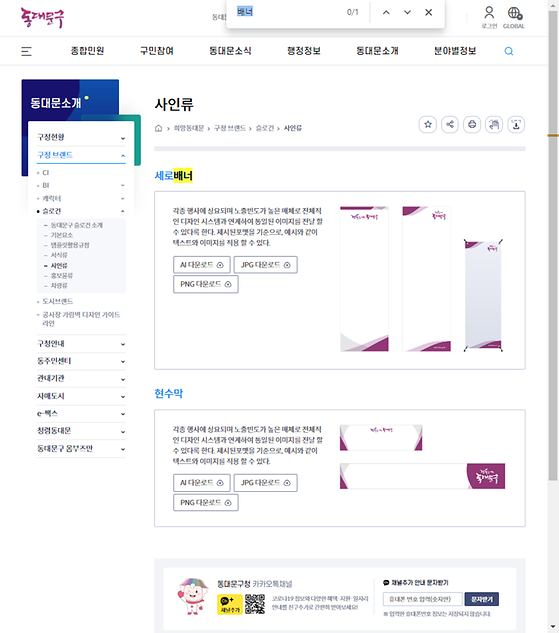Open 동대문소개 main menu
Image resolution: width=559 pixels, height=633 pixels.
coord(377,51)
